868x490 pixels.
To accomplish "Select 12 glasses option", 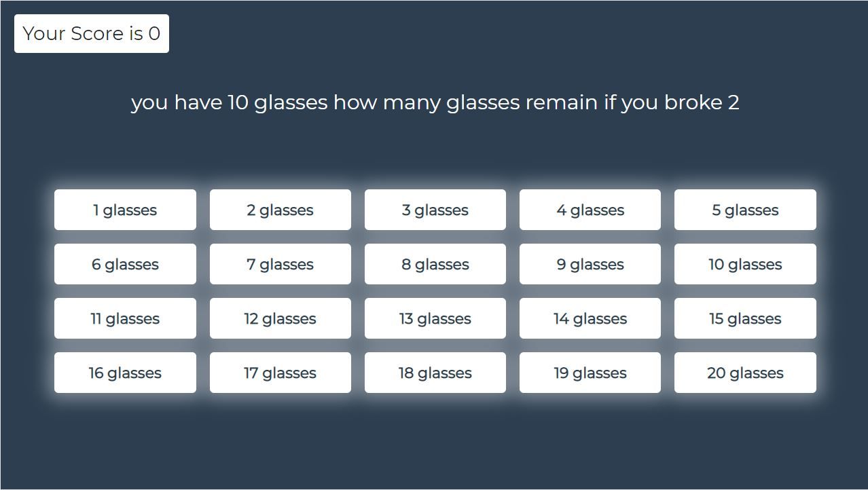I will pyautogui.click(x=281, y=318).
